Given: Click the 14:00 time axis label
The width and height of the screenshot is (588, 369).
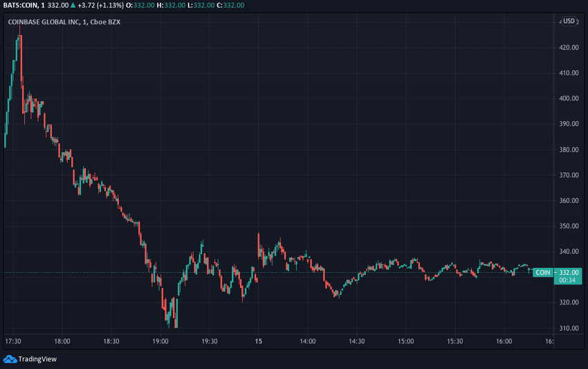Looking at the screenshot, I should tap(308, 341).
